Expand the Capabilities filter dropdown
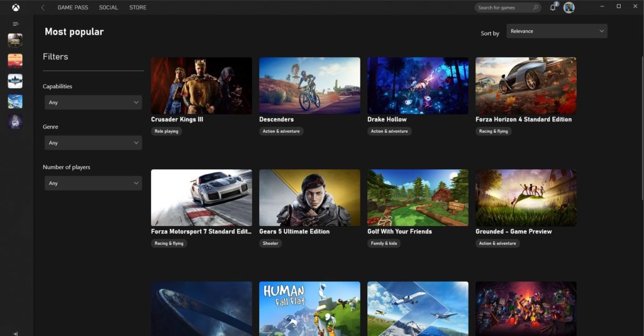Image resolution: width=644 pixels, height=336 pixels. click(93, 102)
